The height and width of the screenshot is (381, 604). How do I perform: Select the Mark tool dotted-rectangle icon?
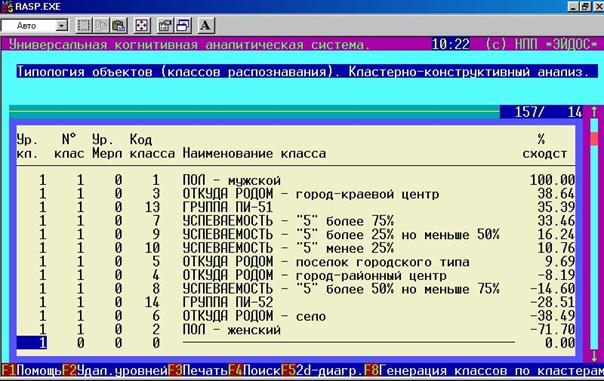click(84, 25)
